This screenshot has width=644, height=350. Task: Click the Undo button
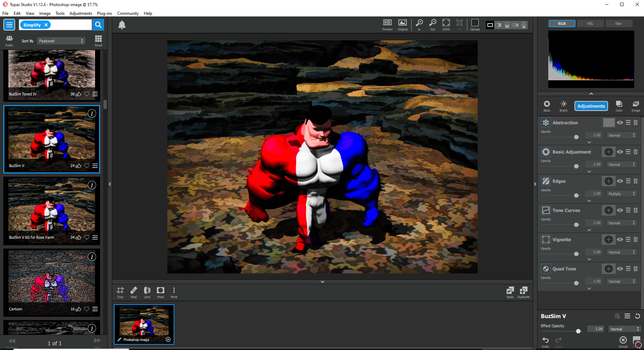click(x=546, y=342)
